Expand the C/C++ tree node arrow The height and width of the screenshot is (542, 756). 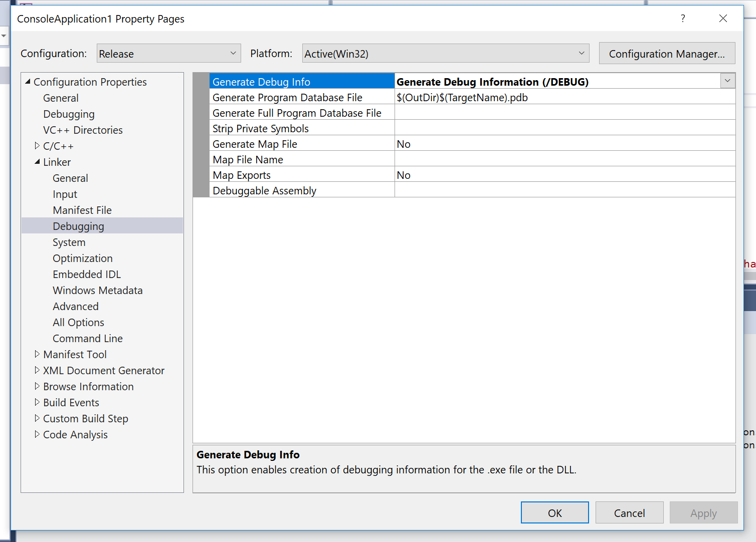37,146
